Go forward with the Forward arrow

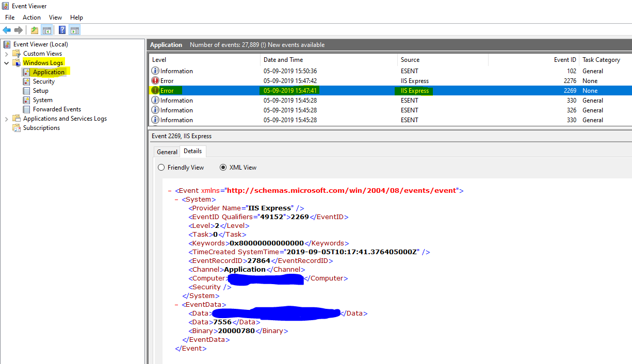click(x=19, y=30)
